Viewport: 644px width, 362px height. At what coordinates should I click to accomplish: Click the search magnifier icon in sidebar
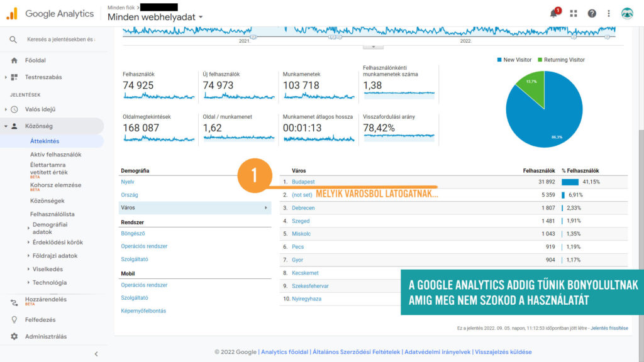(13, 40)
